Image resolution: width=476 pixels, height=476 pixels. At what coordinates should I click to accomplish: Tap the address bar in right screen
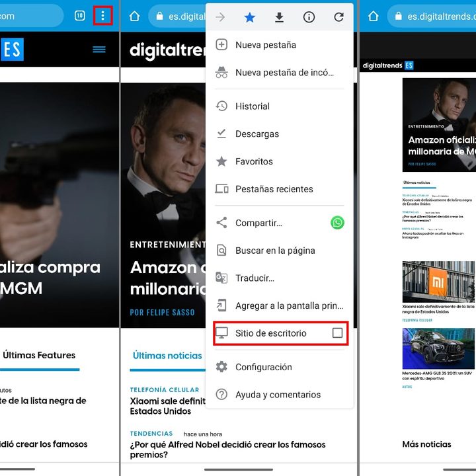point(432,16)
